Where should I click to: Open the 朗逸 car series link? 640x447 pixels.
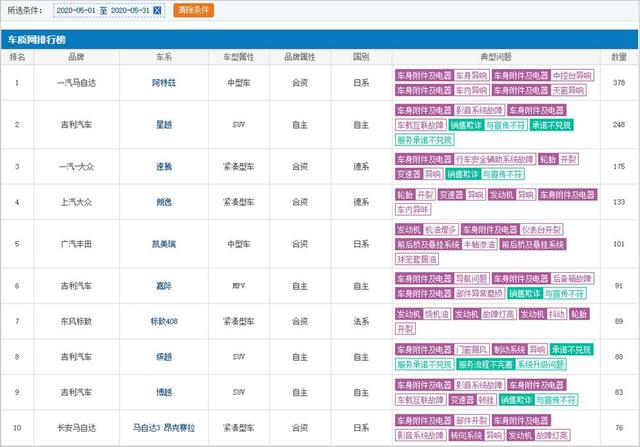pos(164,202)
